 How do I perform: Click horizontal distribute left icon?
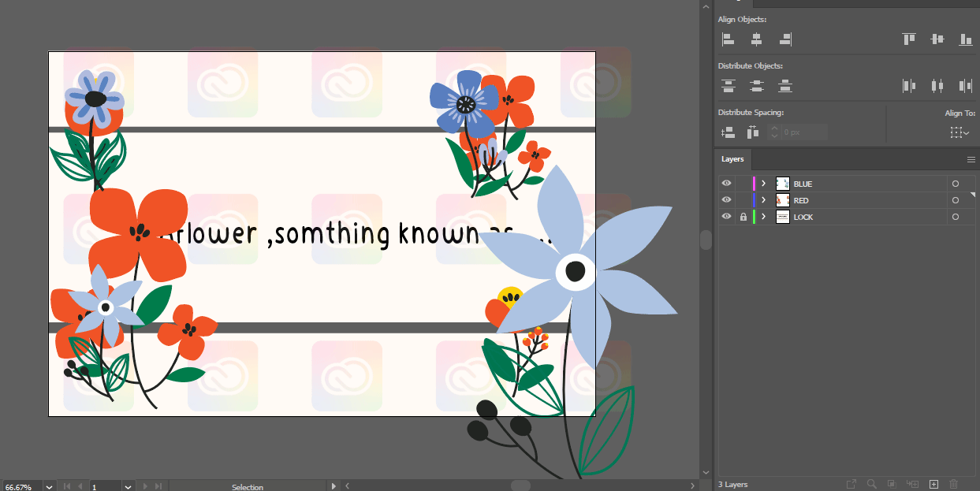909,85
